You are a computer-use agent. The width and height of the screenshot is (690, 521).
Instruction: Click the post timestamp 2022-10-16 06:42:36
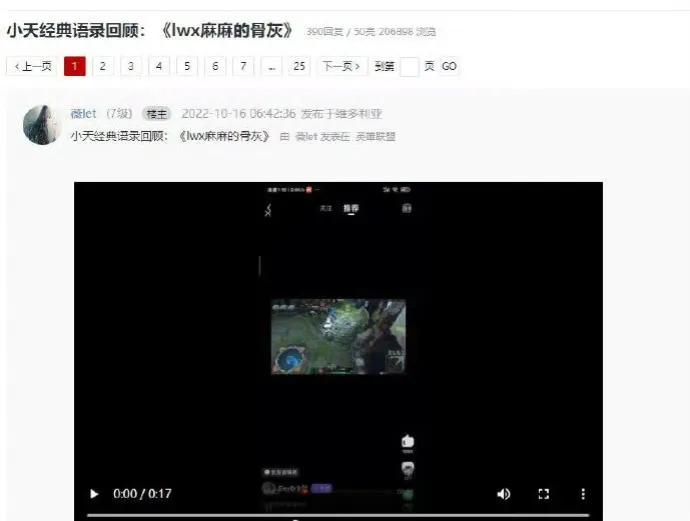[x=238, y=114]
